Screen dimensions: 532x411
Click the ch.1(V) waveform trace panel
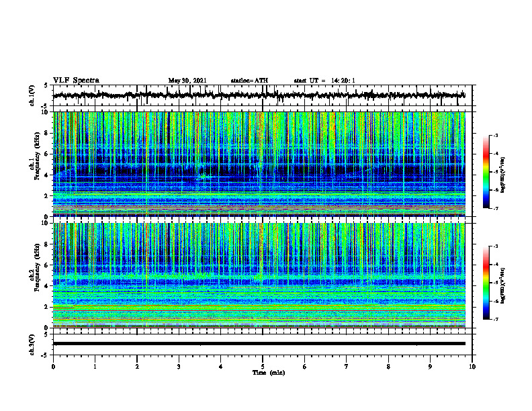pos(262,95)
